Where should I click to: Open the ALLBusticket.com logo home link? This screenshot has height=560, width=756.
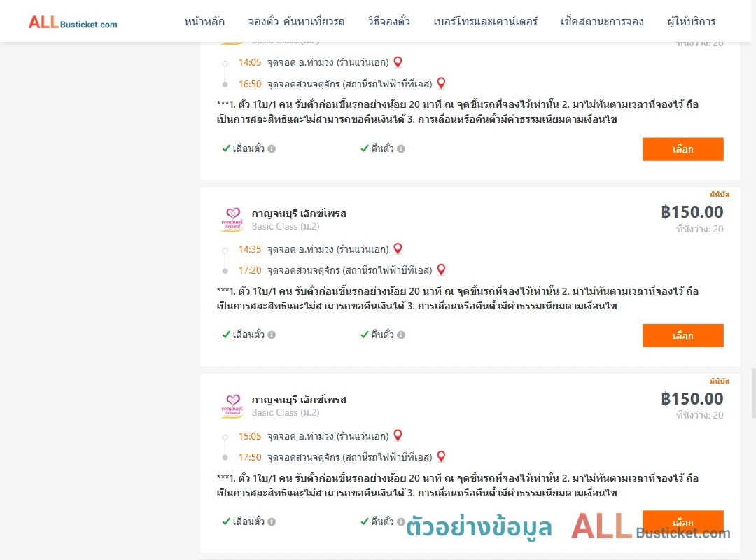pos(73,22)
